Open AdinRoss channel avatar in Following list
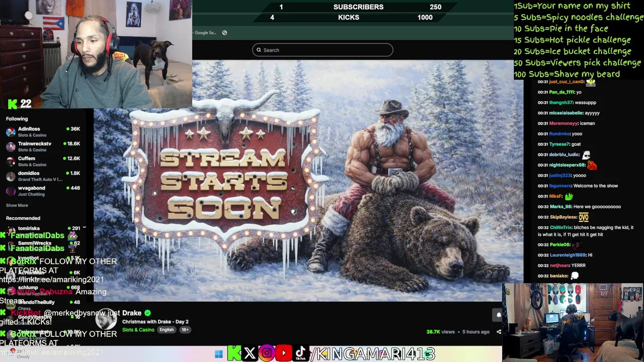644x362 pixels. 11,132
